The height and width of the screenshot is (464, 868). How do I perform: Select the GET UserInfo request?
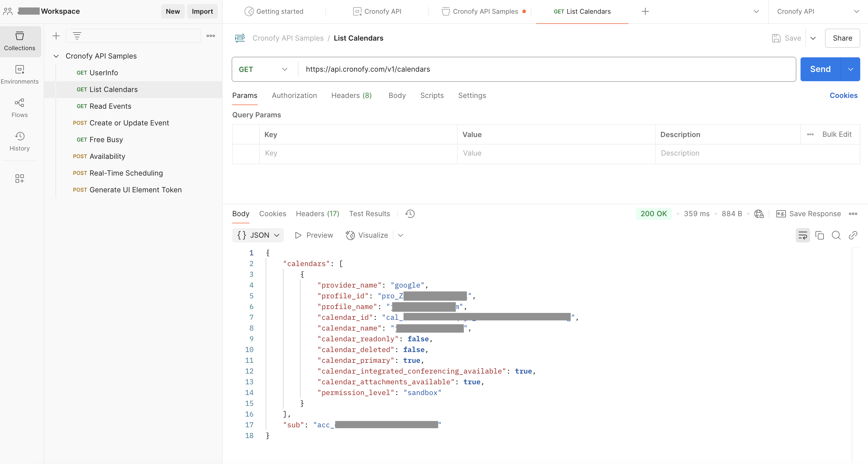click(133, 73)
